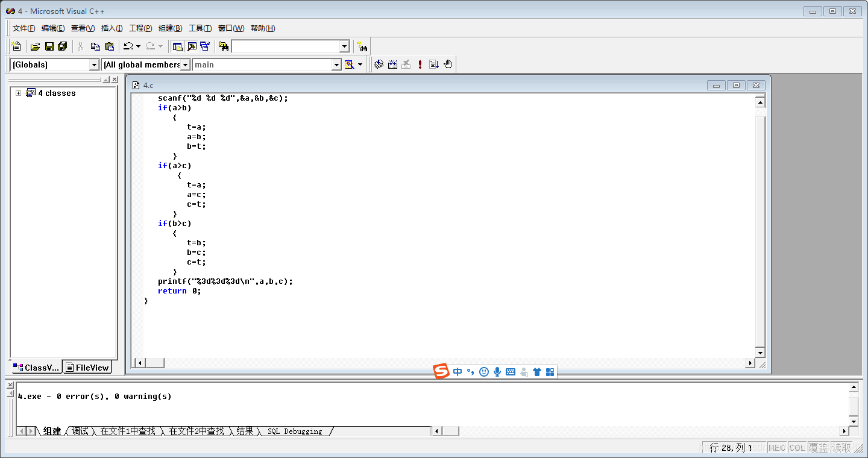Select the 在文件2中查找 output tab
Viewport: 868px width, 458px height.
197,431
